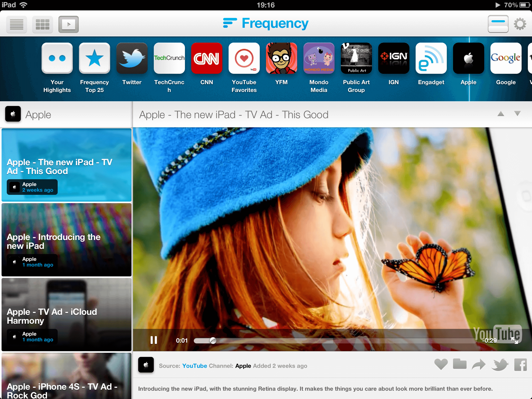The height and width of the screenshot is (399, 532).
Task: Open the Engadget channel icon
Action: click(x=431, y=58)
